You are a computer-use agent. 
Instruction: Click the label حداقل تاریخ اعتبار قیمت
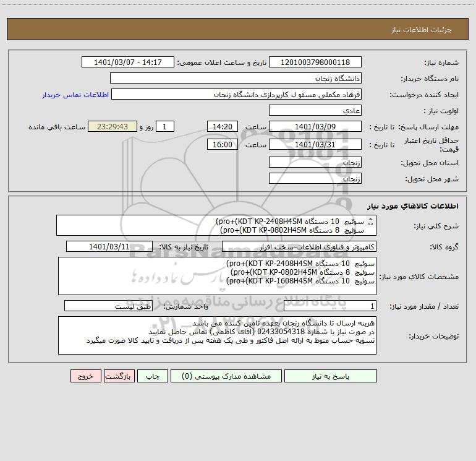point(431,145)
